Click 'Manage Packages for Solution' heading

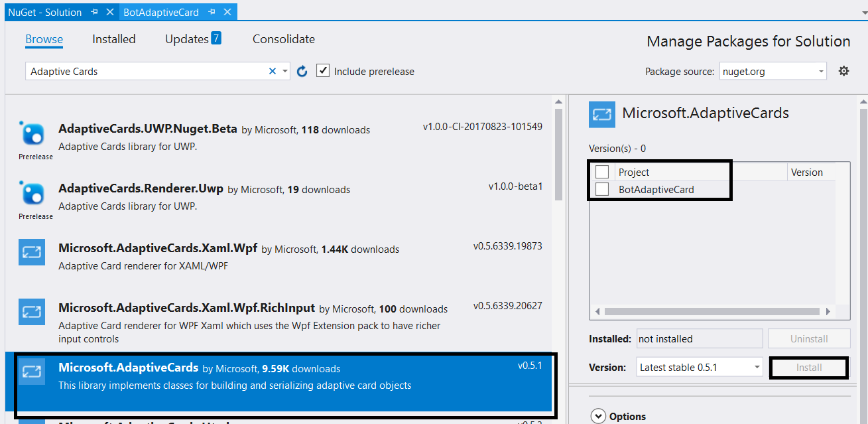pos(749,42)
